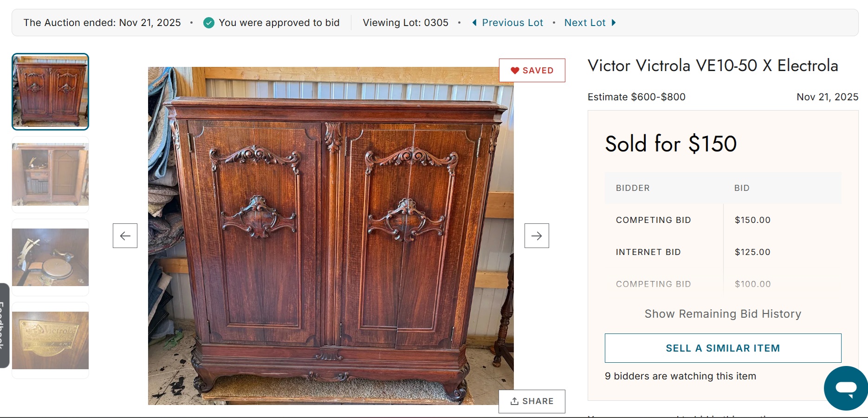
Task: Click the BIDDER column header
Action: (633, 188)
